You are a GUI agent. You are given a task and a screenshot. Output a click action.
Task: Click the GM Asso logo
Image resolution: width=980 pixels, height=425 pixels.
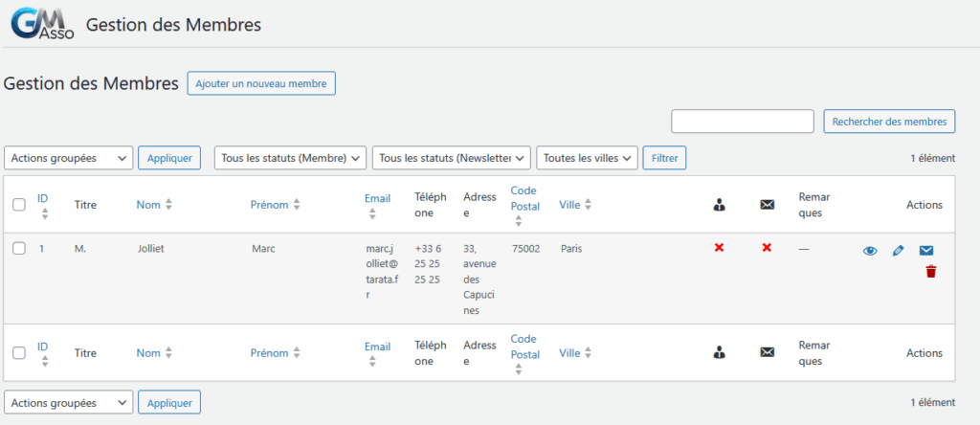coord(42,24)
